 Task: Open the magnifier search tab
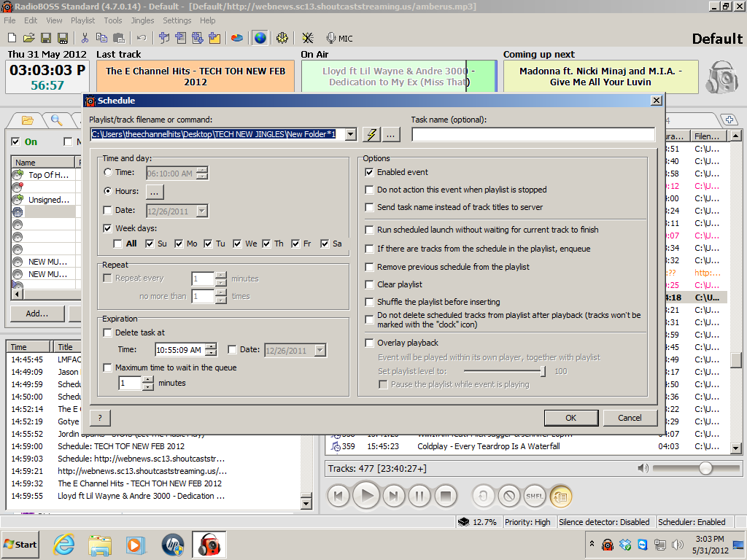(57, 120)
